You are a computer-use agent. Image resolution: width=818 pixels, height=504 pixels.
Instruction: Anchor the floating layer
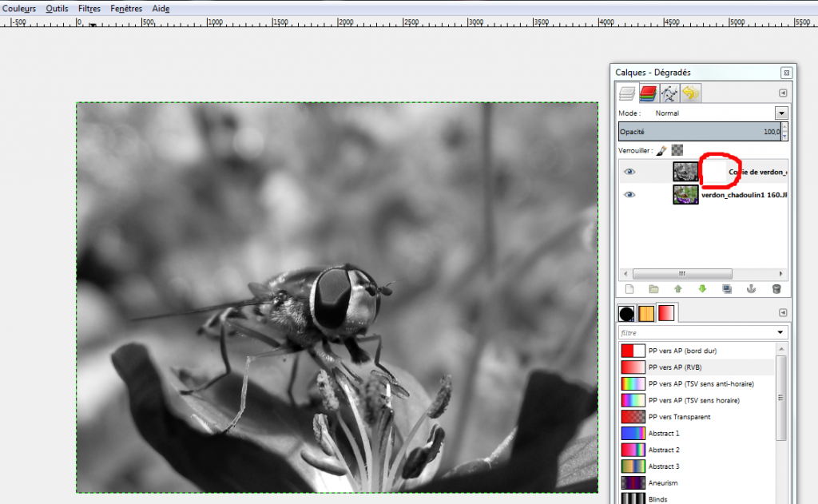tap(751, 289)
